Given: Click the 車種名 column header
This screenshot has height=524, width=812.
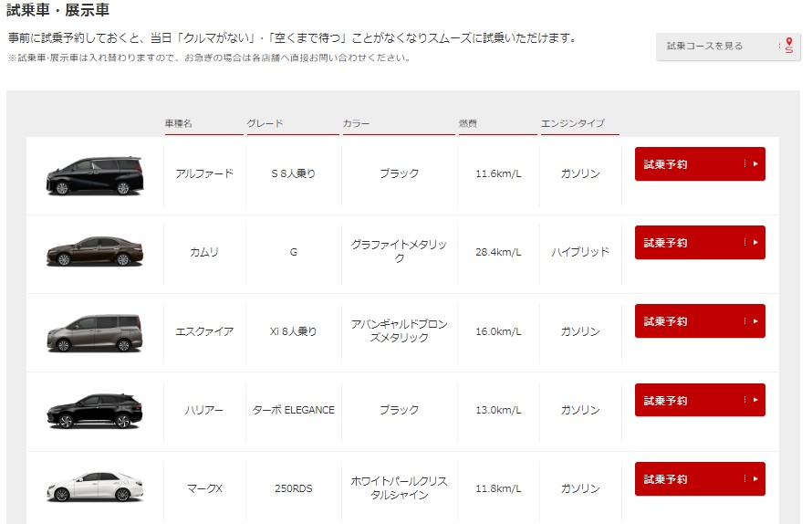Looking at the screenshot, I should tap(179, 123).
